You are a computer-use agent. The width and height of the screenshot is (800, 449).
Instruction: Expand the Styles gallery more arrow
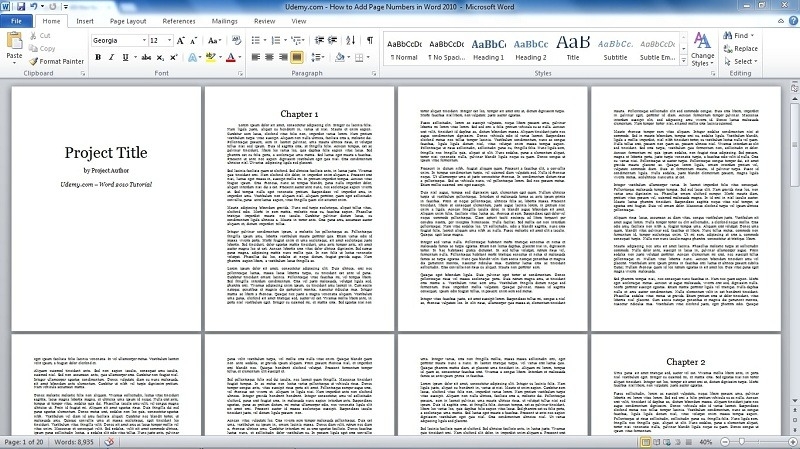tap(684, 61)
